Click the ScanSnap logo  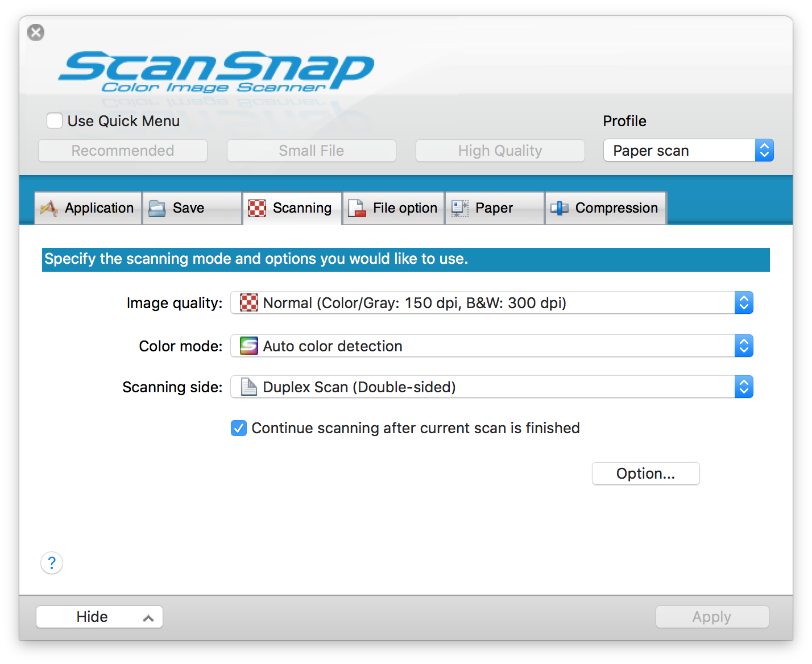[216, 72]
